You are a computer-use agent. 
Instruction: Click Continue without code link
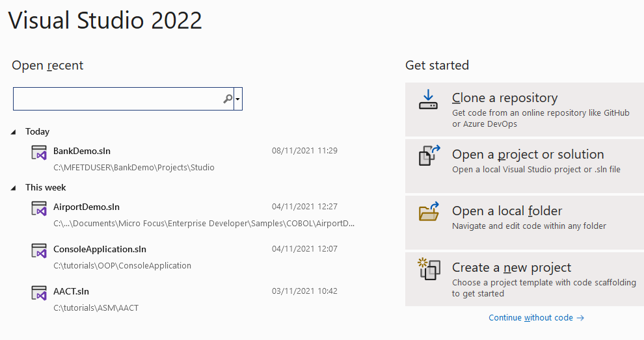536,318
